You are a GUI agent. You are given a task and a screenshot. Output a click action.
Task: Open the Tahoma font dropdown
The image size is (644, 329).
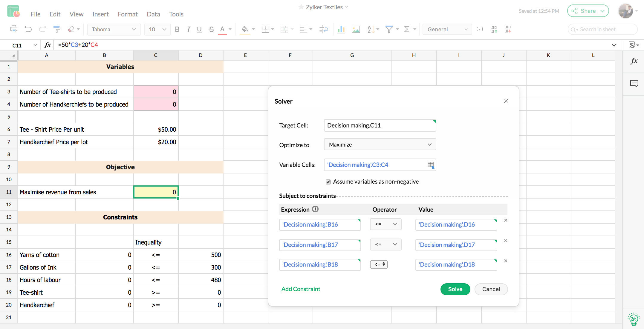(114, 29)
